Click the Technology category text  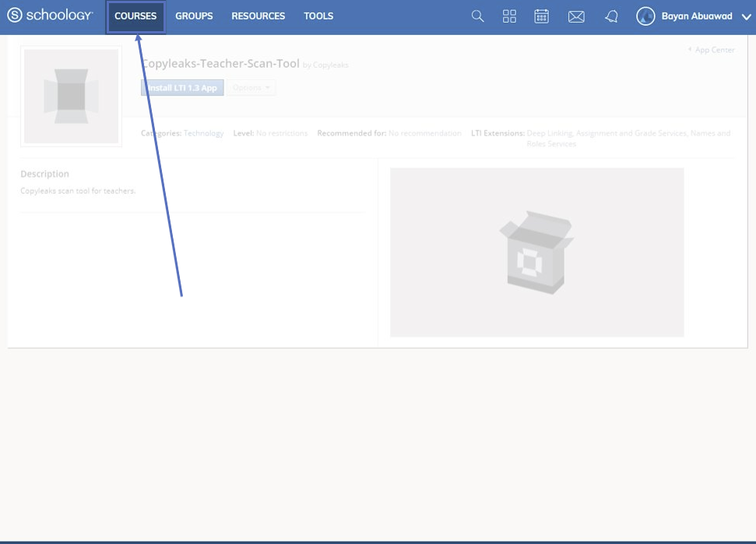click(203, 133)
